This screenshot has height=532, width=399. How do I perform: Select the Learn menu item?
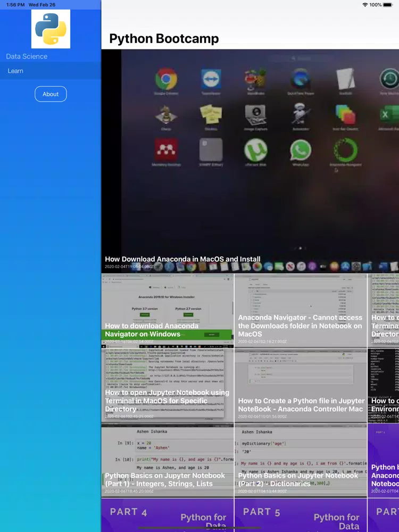click(51, 71)
